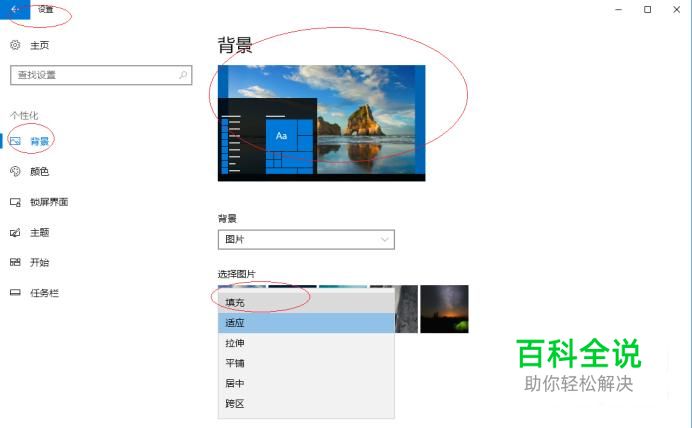Click the desktop background preview image
This screenshot has width=692, height=428.
coord(322,123)
